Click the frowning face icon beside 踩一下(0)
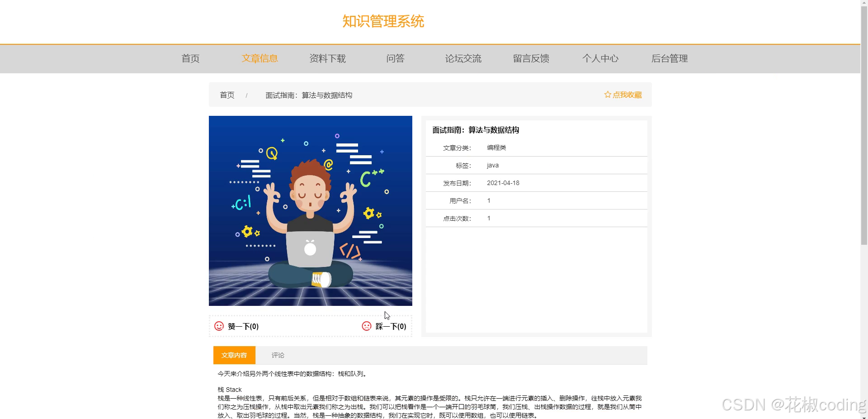The width and height of the screenshot is (868, 419). click(x=366, y=326)
